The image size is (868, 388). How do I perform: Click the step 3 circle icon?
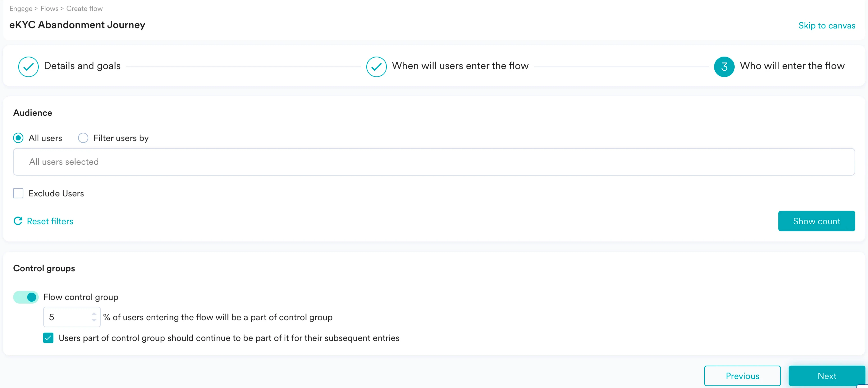[x=724, y=66]
